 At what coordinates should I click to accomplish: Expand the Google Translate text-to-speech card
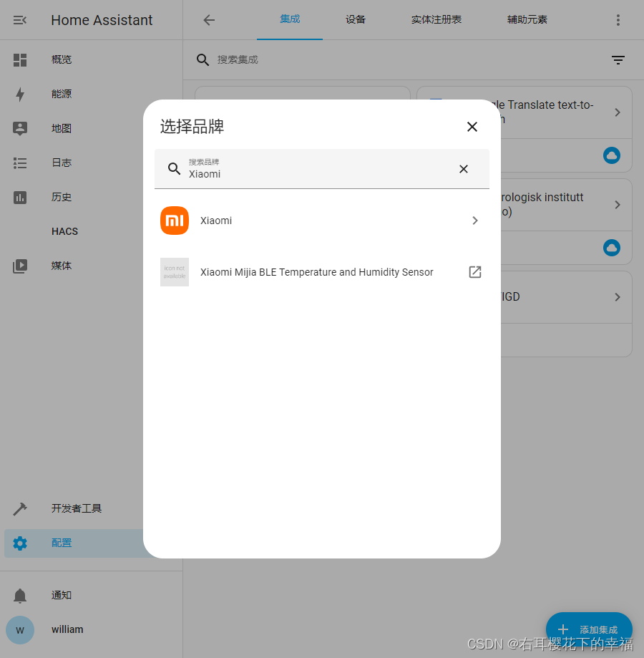click(x=617, y=112)
